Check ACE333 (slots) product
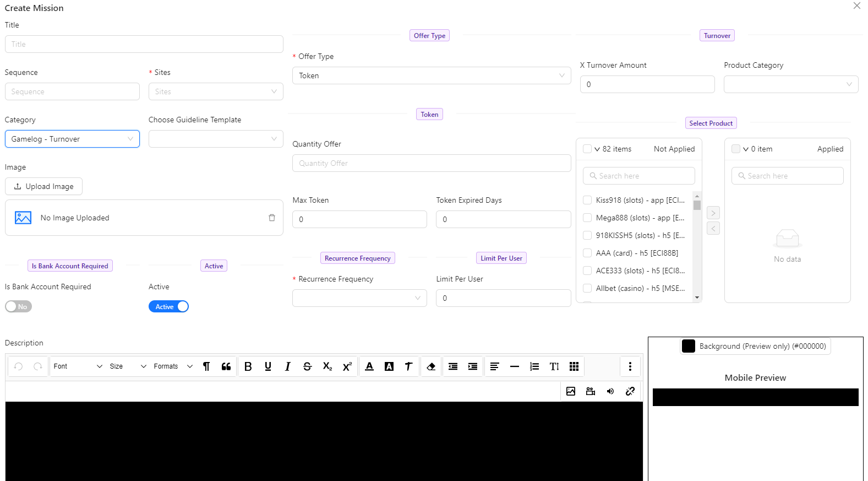This screenshot has width=868, height=481. coord(587,271)
